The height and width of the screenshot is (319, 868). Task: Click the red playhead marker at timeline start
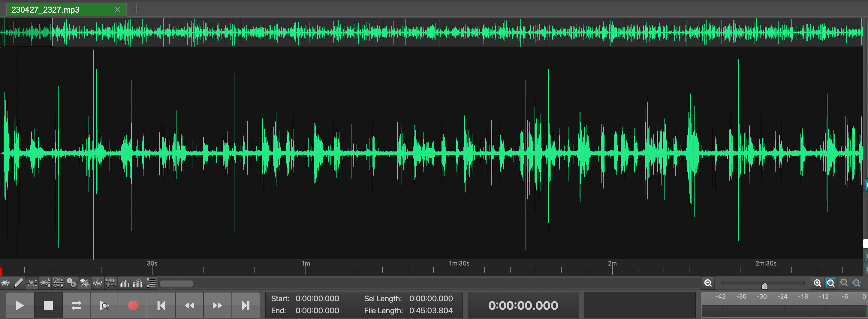(1, 272)
